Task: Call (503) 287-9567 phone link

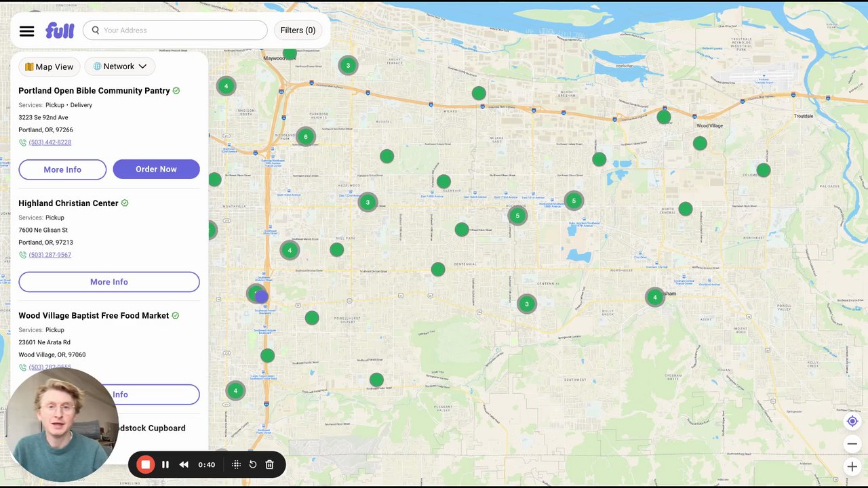Action: point(50,255)
